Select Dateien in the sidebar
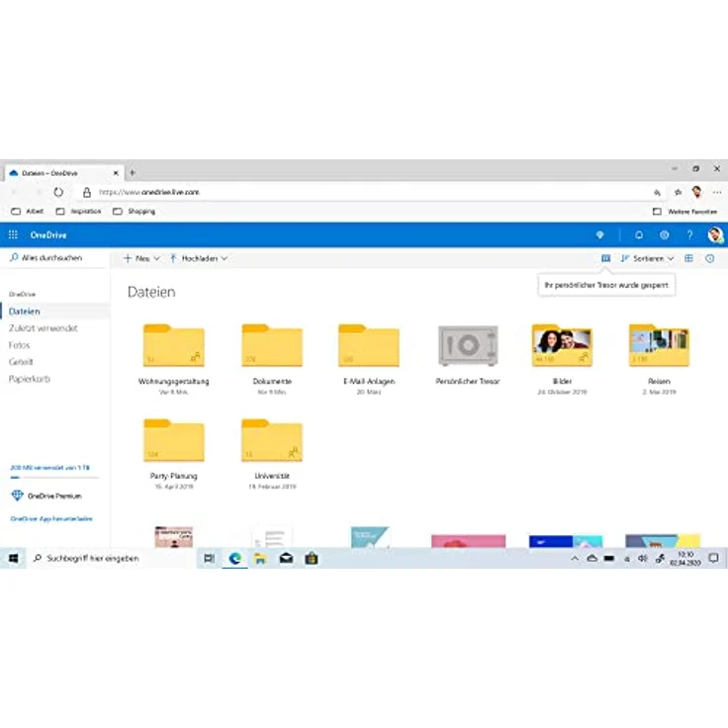The width and height of the screenshot is (728, 728). (x=54, y=311)
